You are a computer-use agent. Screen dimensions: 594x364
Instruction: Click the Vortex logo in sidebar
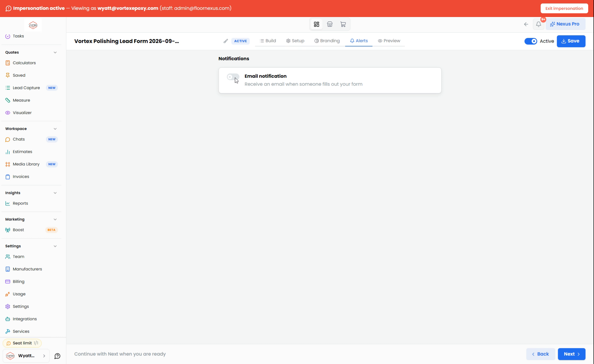pos(33,25)
